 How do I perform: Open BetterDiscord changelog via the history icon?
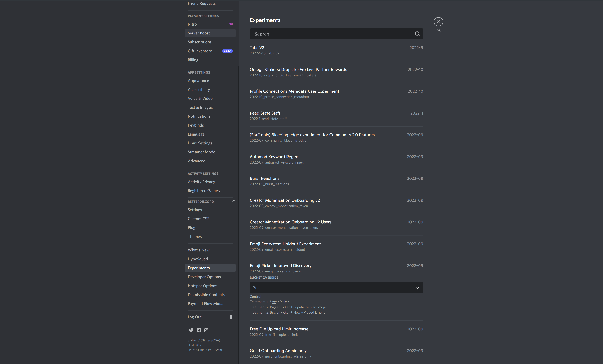[233, 202]
